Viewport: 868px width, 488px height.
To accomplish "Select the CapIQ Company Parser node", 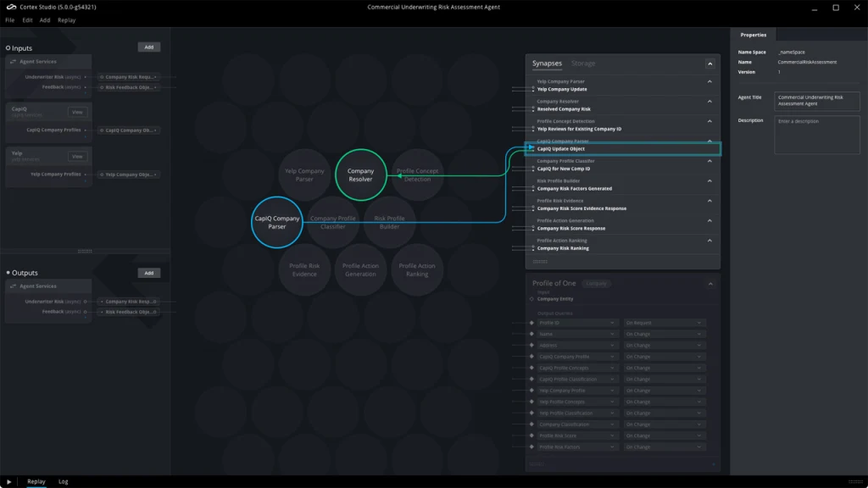I will (276, 221).
